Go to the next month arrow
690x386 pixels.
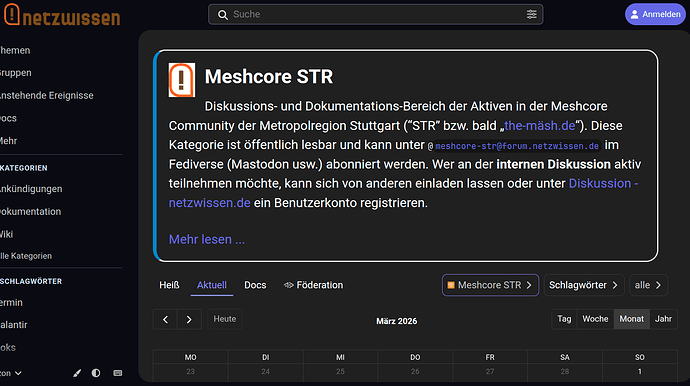click(x=189, y=320)
